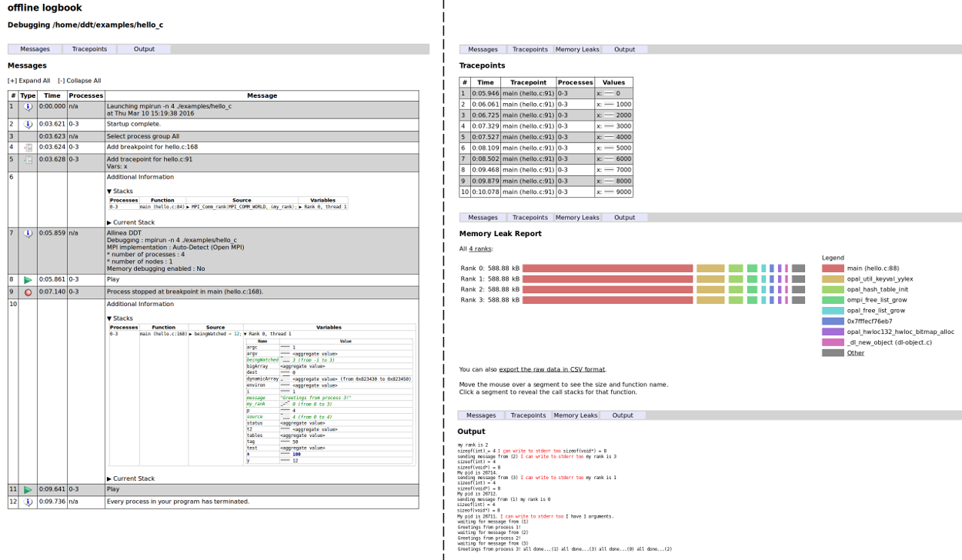Click the red stop icon at 0:07.140

(x=28, y=293)
